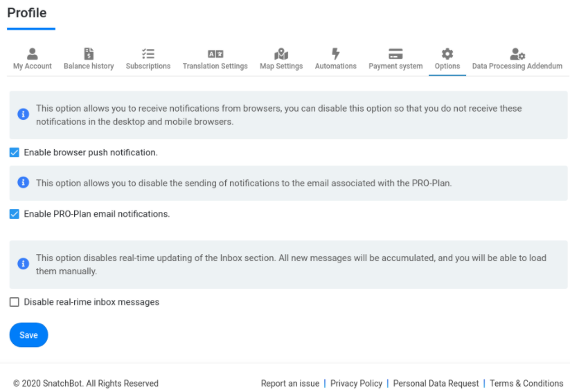Switch to Balance history tab label
570x392 pixels.
89,66
